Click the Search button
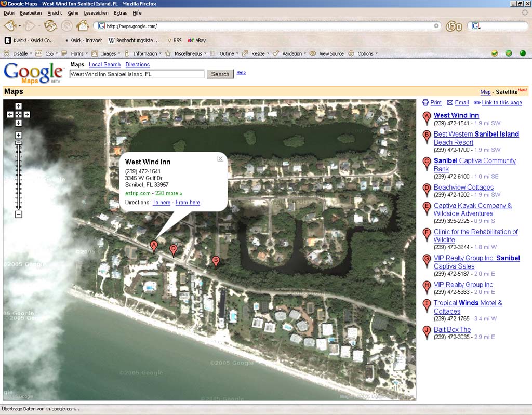The image size is (532, 415). (220, 74)
